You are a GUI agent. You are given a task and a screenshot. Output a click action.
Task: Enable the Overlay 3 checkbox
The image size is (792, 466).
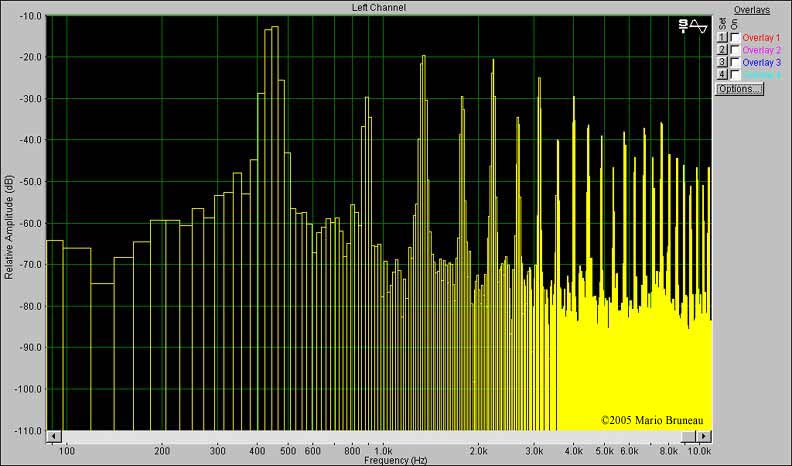click(x=735, y=62)
